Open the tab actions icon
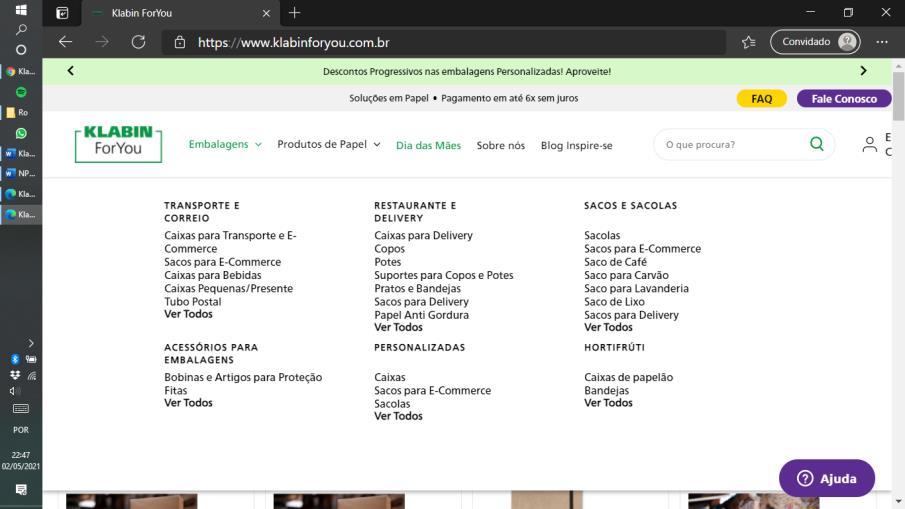This screenshot has width=905, height=509. tap(62, 13)
